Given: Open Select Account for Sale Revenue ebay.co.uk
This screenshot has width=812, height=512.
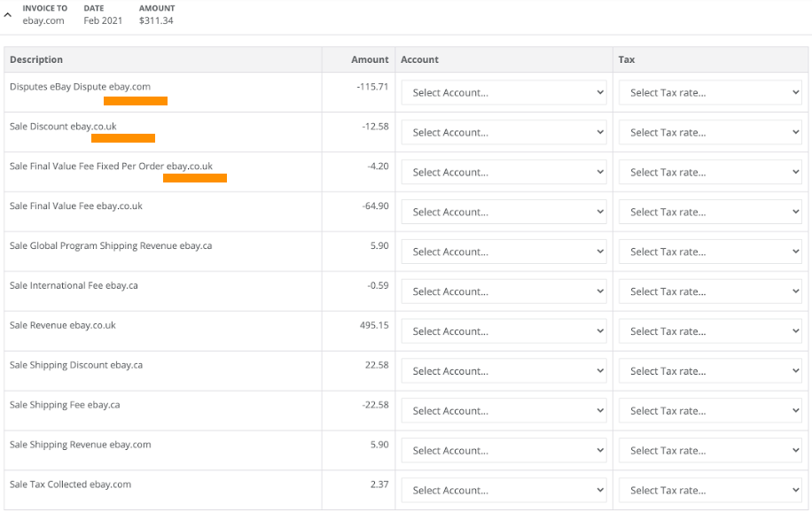Looking at the screenshot, I should point(504,331).
